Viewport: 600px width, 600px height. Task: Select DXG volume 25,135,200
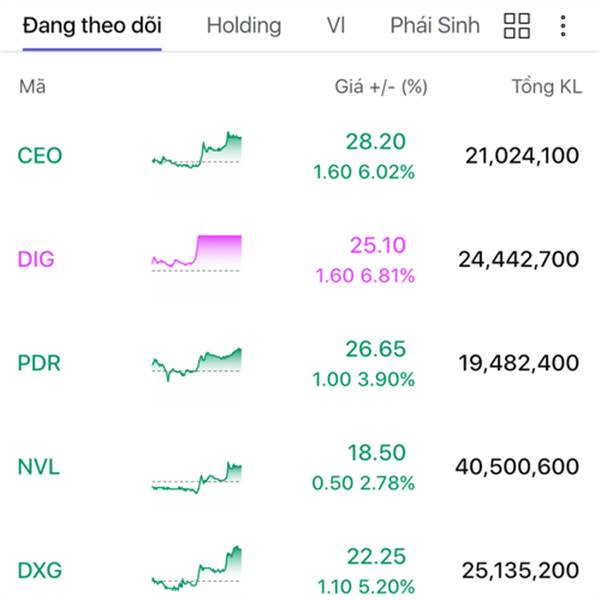coord(520,570)
